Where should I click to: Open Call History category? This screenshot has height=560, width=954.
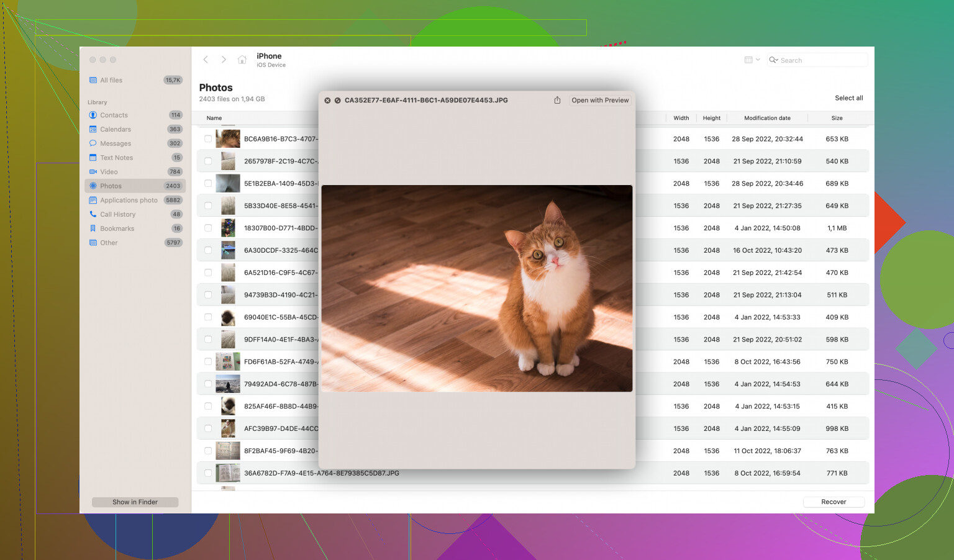117,215
